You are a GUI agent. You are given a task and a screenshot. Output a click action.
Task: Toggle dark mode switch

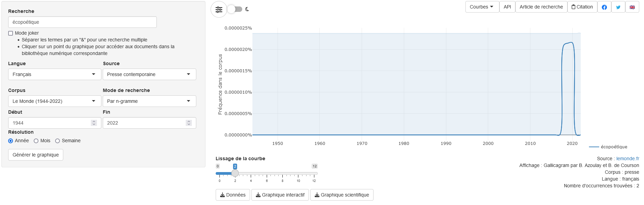tap(235, 9)
